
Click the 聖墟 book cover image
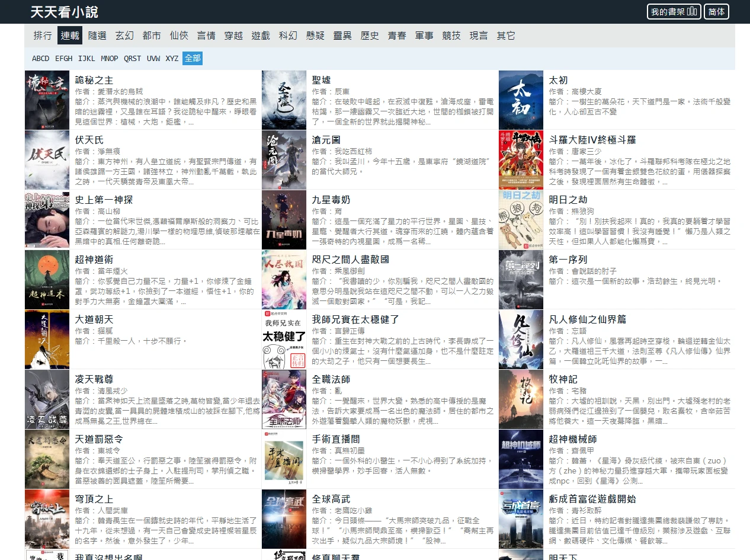(284, 100)
